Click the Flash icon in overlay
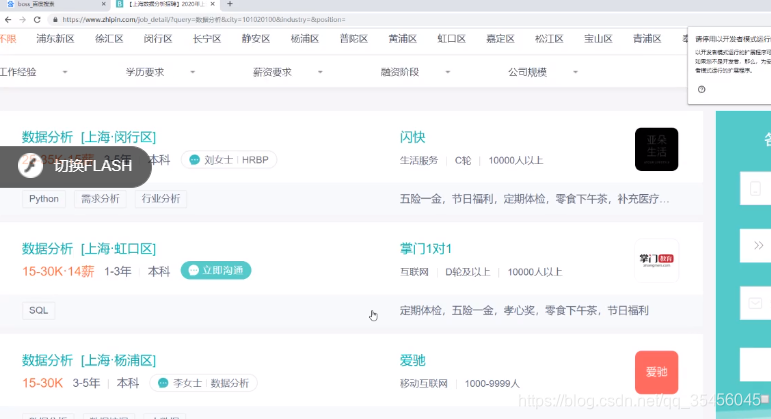This screenshot has height=419, width=771. (30, 166)
